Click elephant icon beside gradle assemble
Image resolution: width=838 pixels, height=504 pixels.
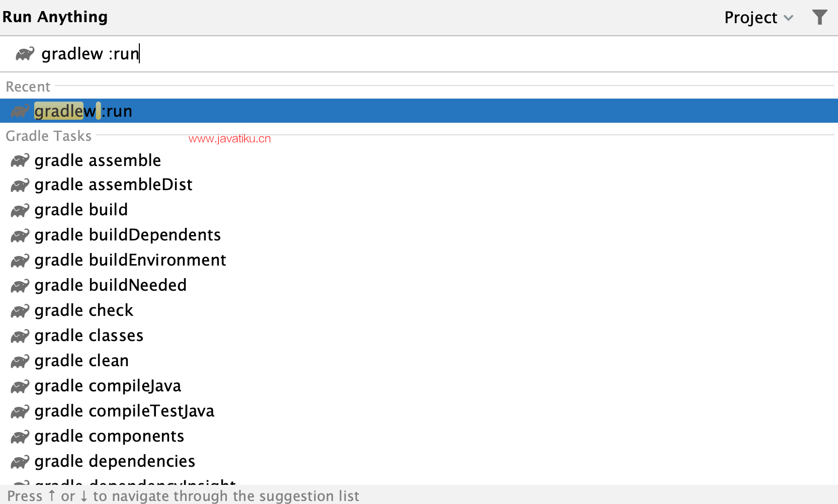pyautogui.click(x=20, y=160)
